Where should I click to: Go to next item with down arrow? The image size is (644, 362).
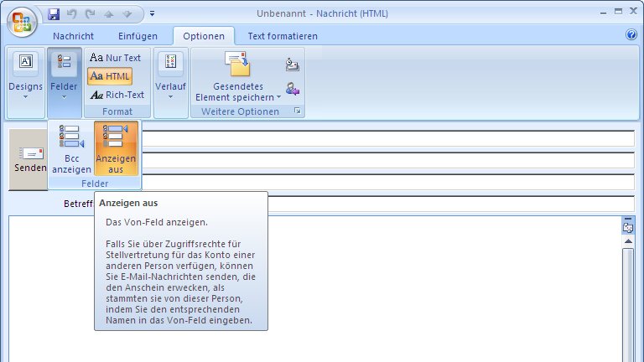(127, 14)
